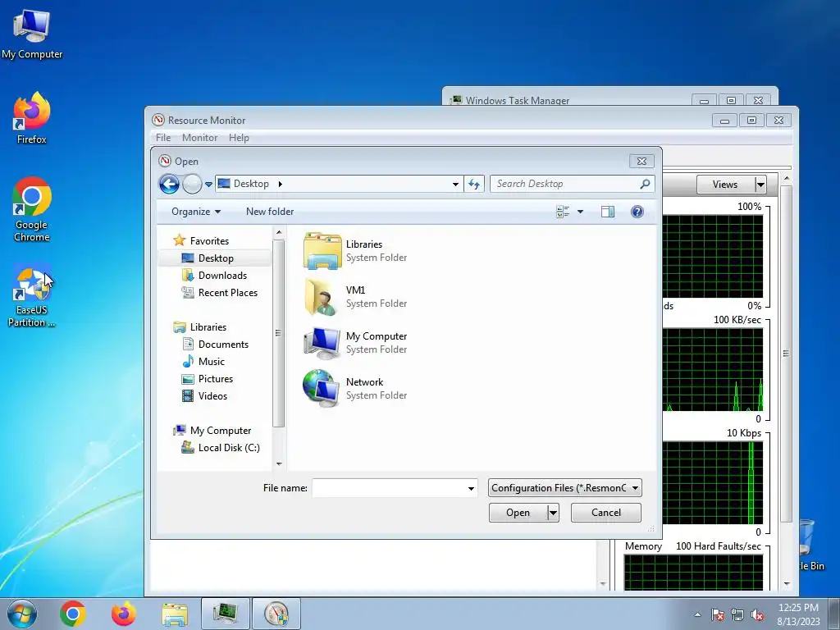The image size is (840, 630).
Task: Click network tray icon
Action: (x=737, y=614)
